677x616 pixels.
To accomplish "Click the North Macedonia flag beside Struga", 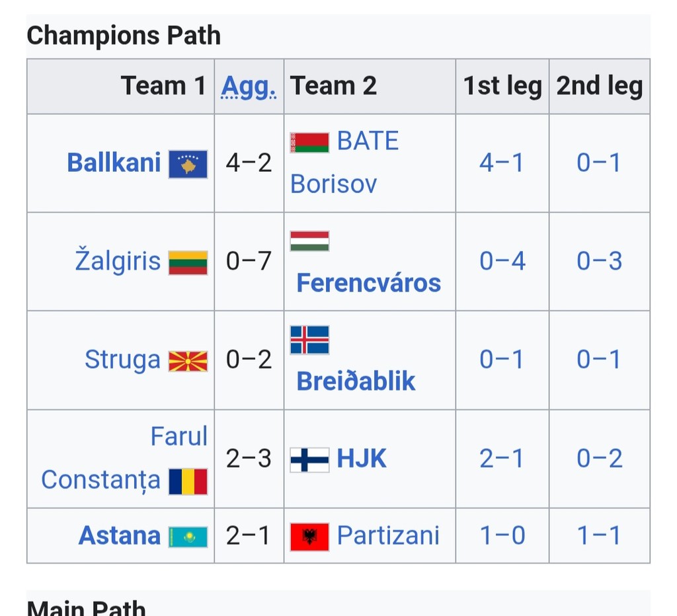I will click(188, 362).
